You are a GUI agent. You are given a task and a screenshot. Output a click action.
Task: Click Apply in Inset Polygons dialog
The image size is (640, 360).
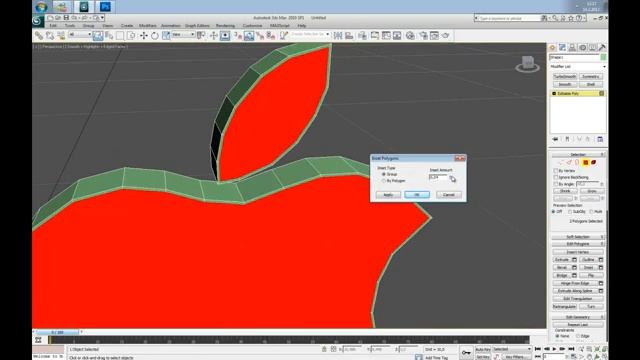(388, 195)
